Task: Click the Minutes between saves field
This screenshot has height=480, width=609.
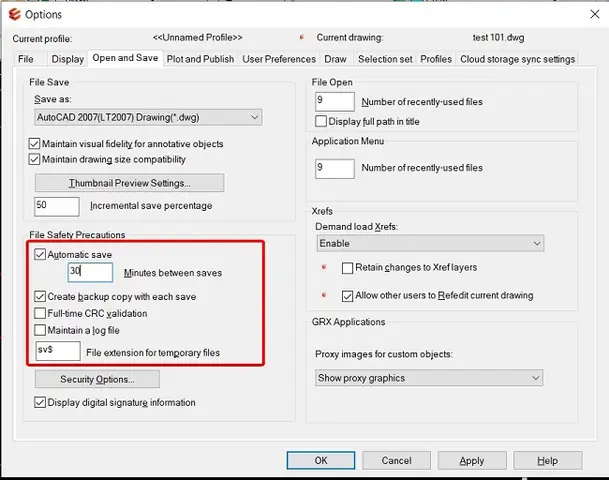Action: coord(90,272)
